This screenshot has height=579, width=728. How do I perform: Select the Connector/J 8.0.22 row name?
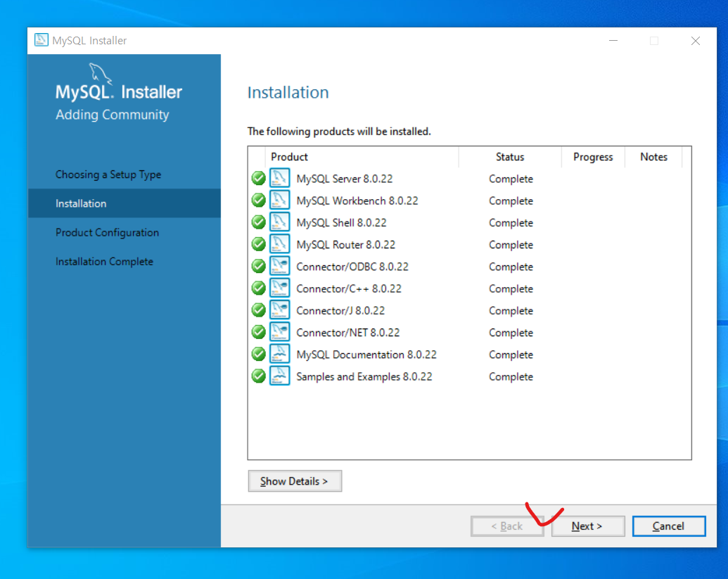340,311
